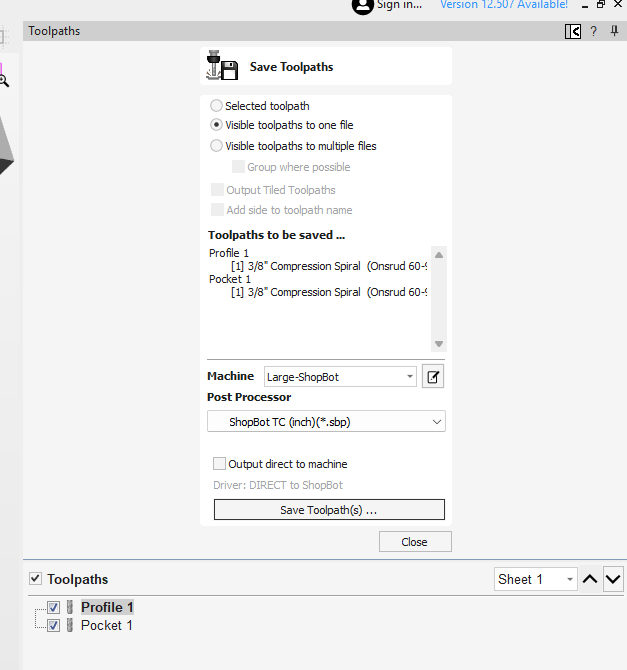The width and height of the screenshot is (627, 670).
Task: Click compression spiral tool line under Profile 1
Action: coord(329,266)
